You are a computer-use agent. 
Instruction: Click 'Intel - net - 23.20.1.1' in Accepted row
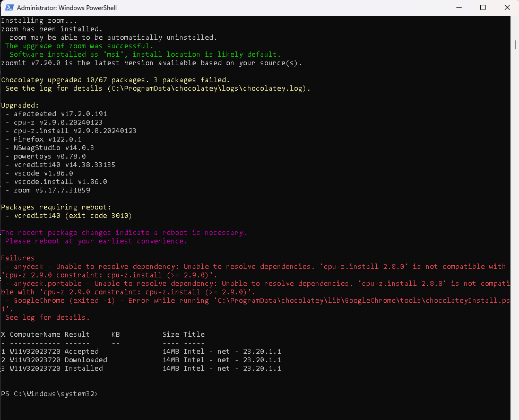(x=232, y=352)
